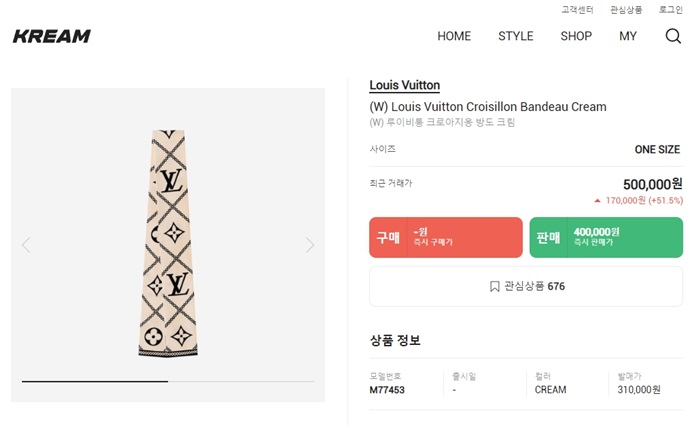
Task: Open the MY menu
Action: (x=628, y=36)
